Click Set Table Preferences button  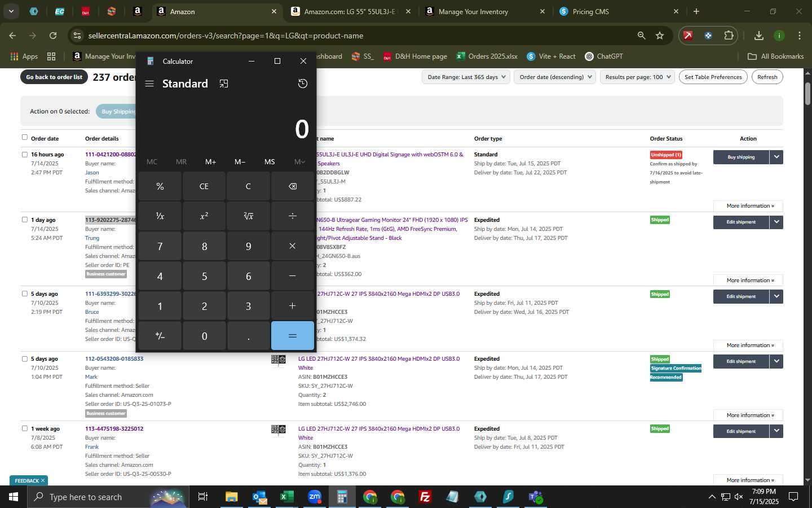click(713, 77)
